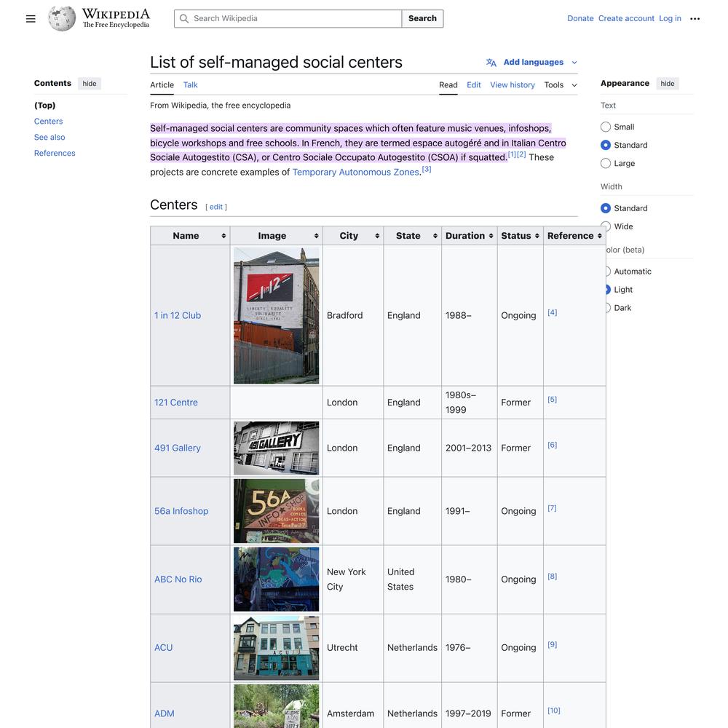Select the Read view tab
The image size is (728, 728).
tap(448, 85)
